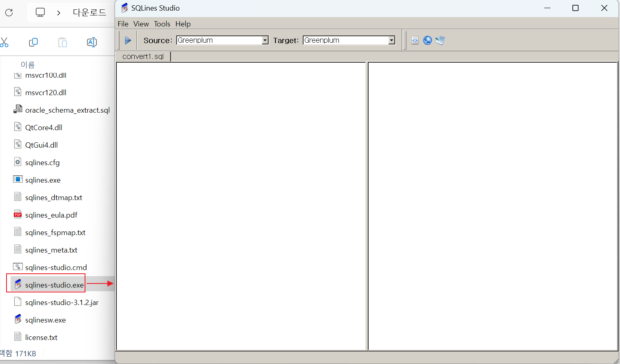Image resolution: width=620 pixels, height=364 pixels.
Task: Click the QtCore4.dll file icon
Action: coord(18,127)
